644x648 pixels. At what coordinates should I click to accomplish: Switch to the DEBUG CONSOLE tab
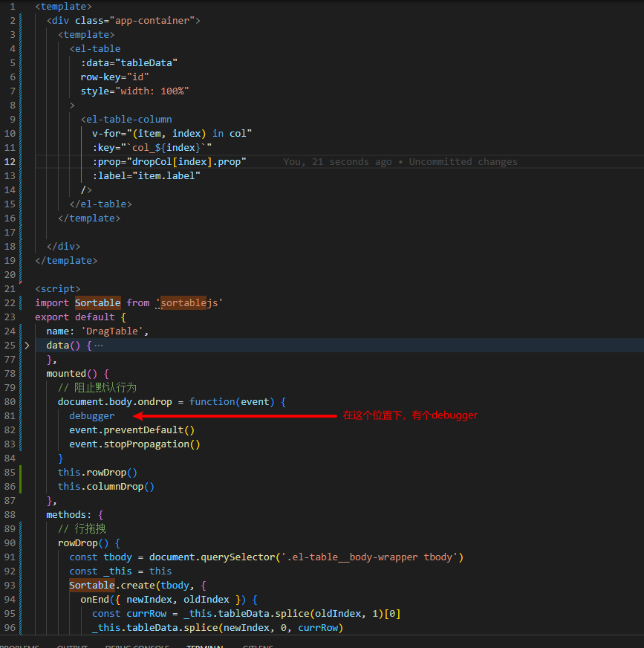[137, 646]
